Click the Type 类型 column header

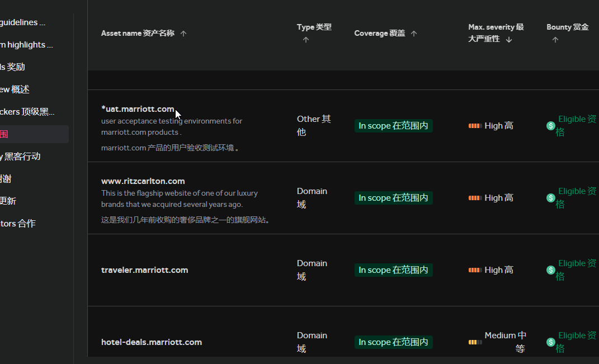(314, 27)
